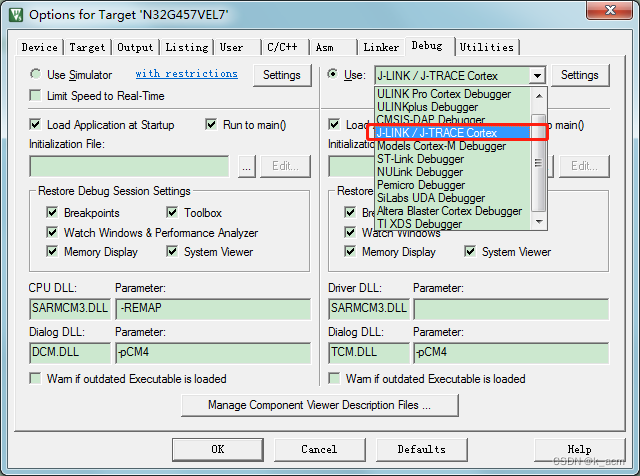Image resolution: width=640 pixels, height=476 pixels.
Task: Open the Target tab
Action: [87, 47]
